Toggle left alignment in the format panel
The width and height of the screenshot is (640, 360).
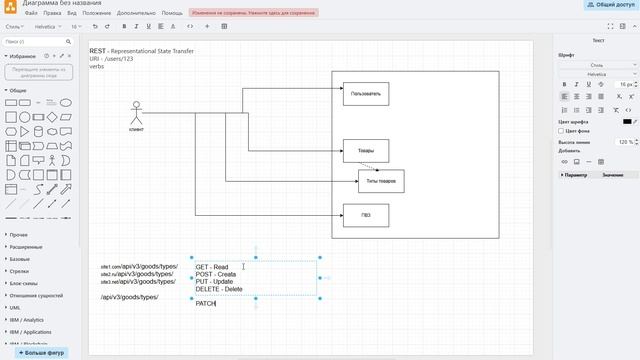(564, 97)
